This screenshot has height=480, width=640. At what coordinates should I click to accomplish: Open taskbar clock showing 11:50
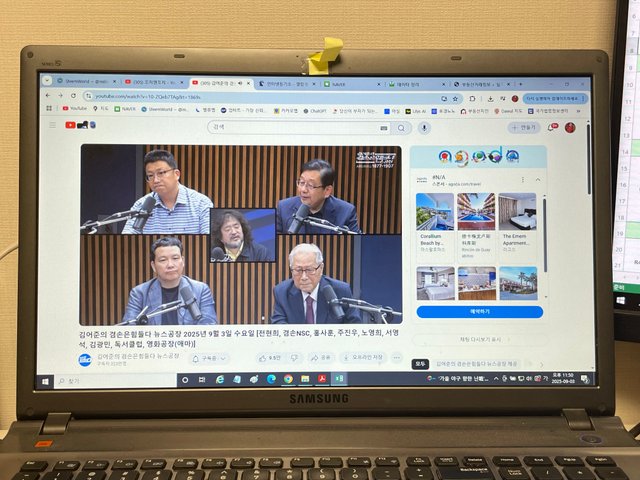(x=563, y=378)
